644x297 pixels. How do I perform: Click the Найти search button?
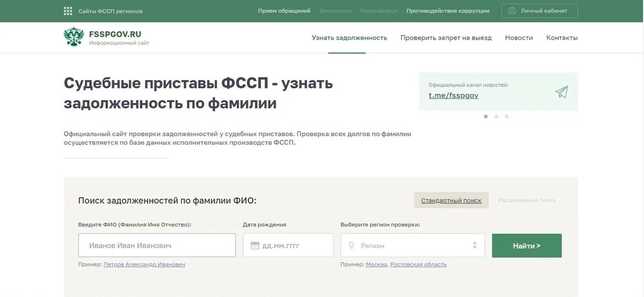click(527, 245)
